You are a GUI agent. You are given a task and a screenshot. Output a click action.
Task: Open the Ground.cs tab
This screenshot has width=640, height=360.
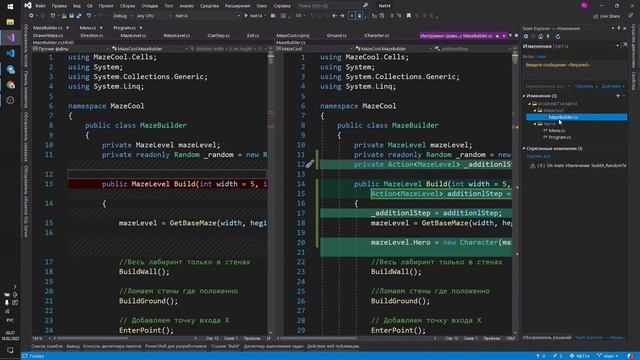[336, 36]
